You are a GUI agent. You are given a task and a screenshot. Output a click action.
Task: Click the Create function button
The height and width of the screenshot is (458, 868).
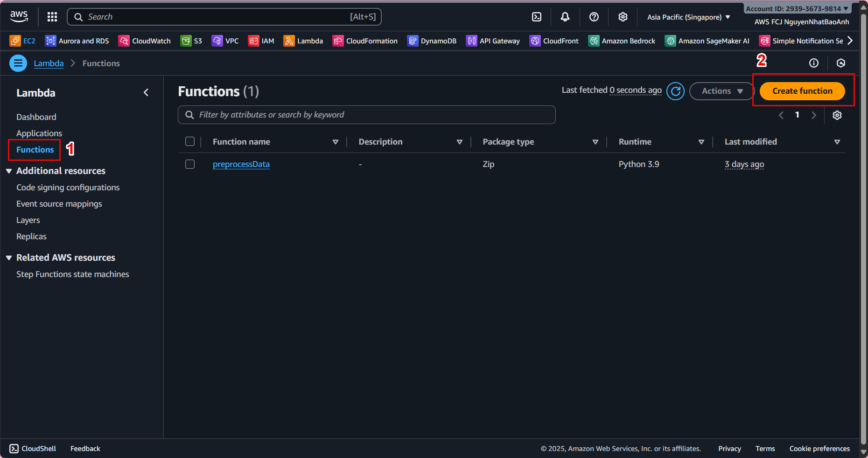coord(802,91)
